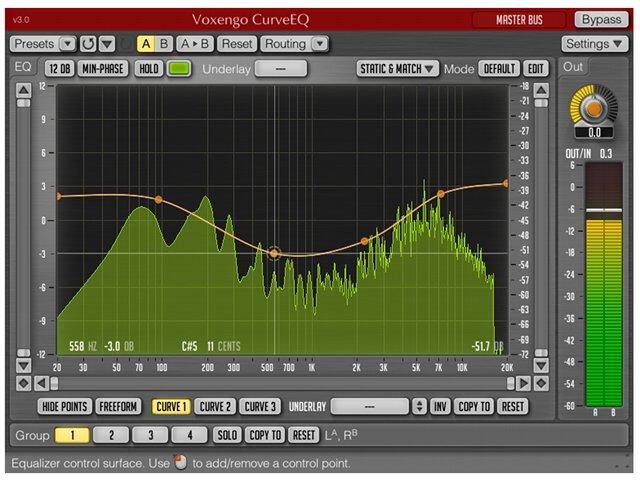Click the right spectrum range down arrow
The width and height of the screenshot is (640, 480).
tap(541, 365)
